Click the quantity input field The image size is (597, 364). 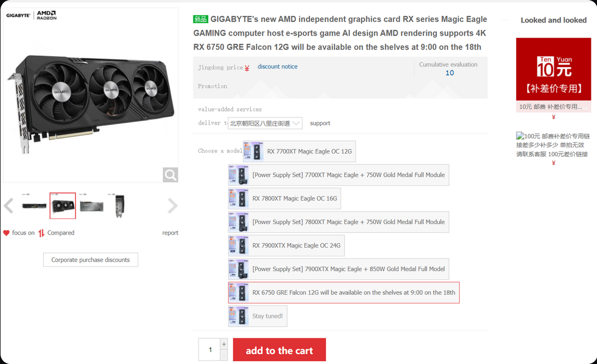[x=209, y=350]
